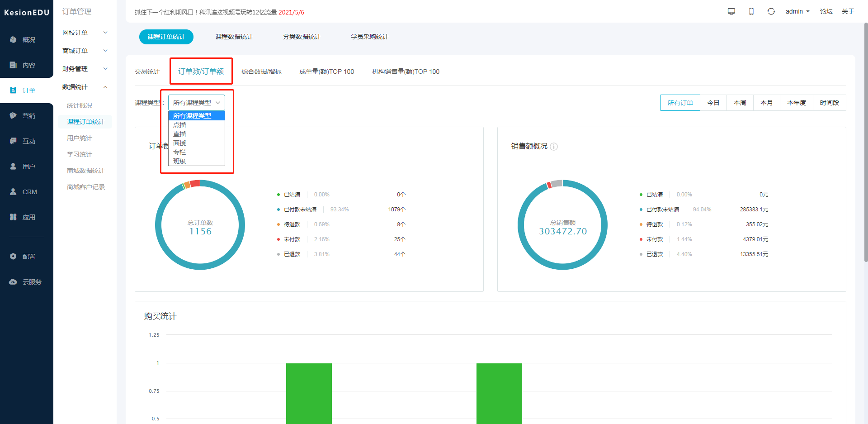Viewport: 868px width, 424px height.
Task: Choose 点播 in course type list
Action: tap(197, 125)
